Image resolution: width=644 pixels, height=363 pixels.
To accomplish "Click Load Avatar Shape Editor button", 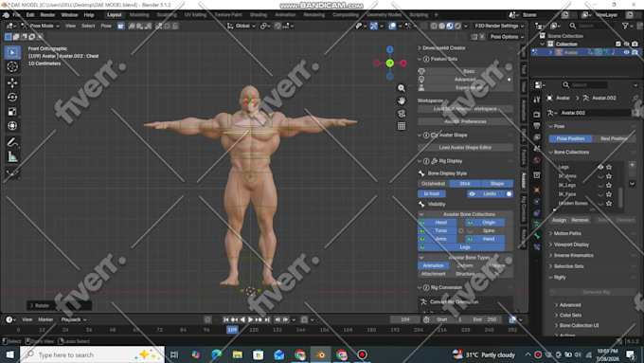I will [465, 148].
